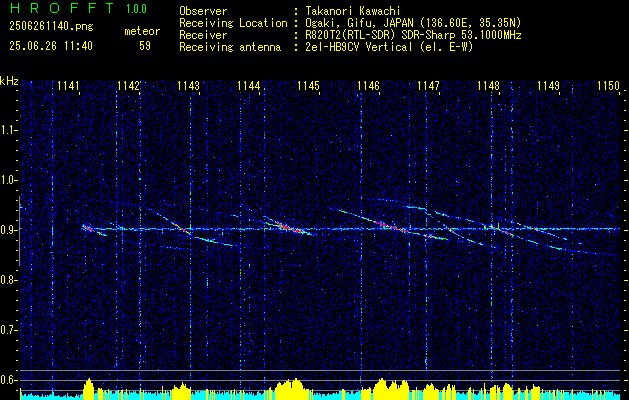Click the grey frequency range bar near 0.9
The image size is (629, 400).
click(19, 231)
